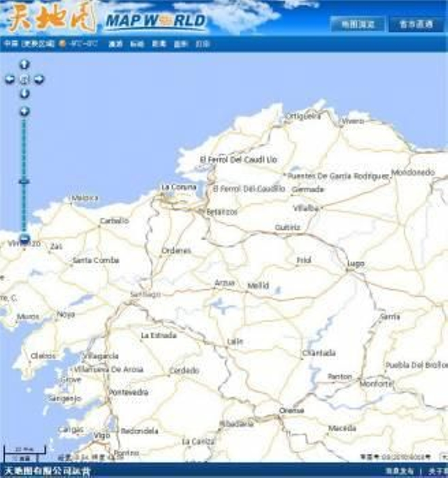Image resolution: width=448 pixels, height=478 pixels.
Task: Zoom in using plus button above slider
Action: 24,111
